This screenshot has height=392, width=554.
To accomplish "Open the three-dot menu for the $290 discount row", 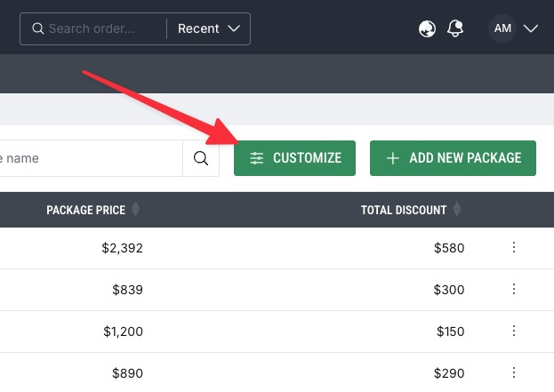I will click(x=513, y=372).
